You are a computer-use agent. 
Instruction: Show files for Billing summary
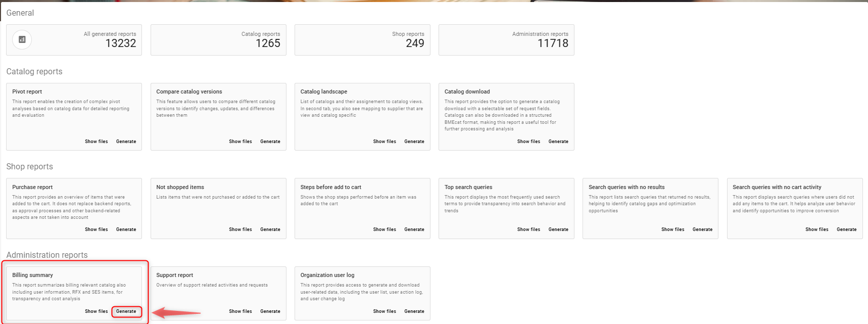tap(97, 311)
